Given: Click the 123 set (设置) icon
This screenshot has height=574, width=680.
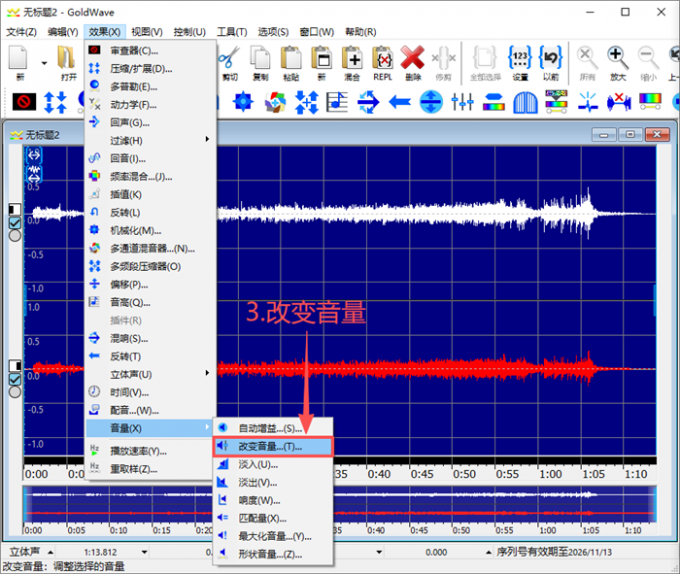Looking at the screenshot, I should pyautogui.click(x=520, y=58).
